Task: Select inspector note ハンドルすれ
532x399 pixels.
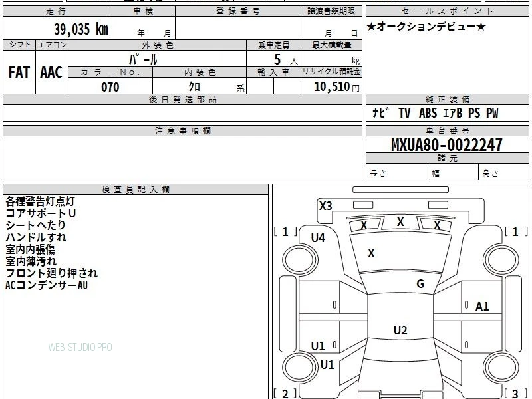Action: click(x=36, y=237)
